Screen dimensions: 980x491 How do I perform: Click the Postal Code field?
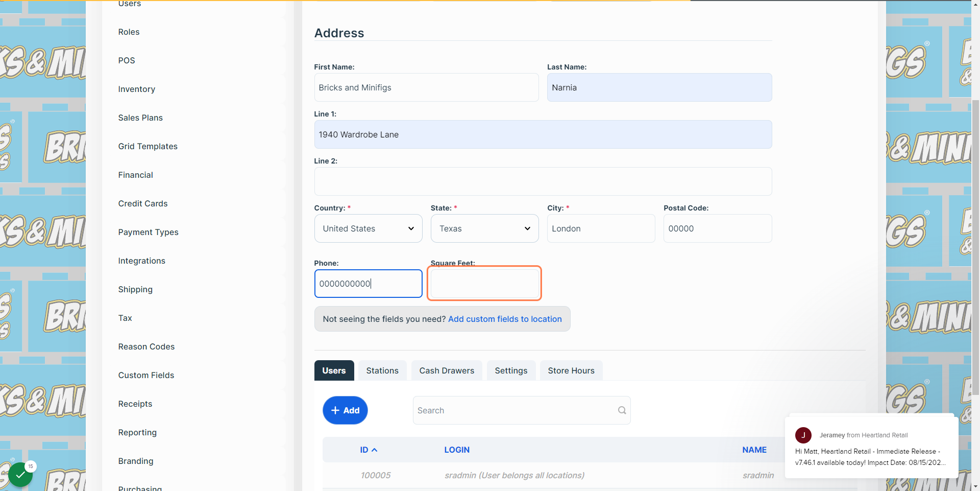click(718, 228)
